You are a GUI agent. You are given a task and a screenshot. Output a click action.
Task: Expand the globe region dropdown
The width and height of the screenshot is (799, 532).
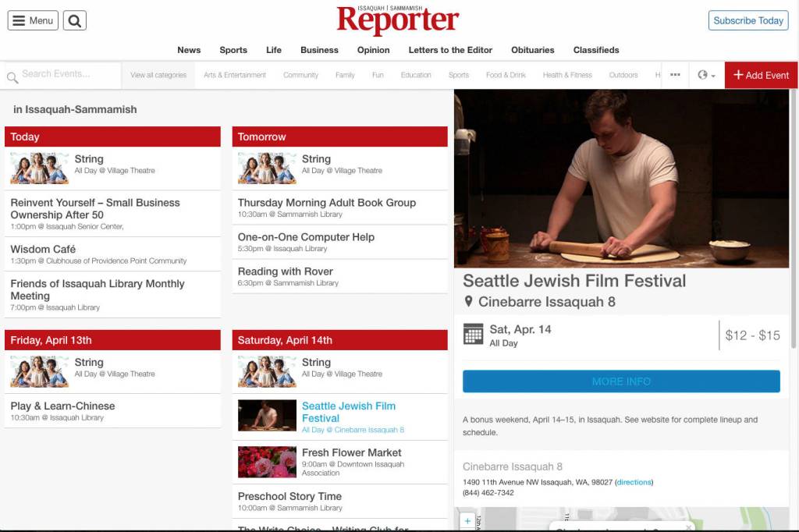(x=706, y=75)
